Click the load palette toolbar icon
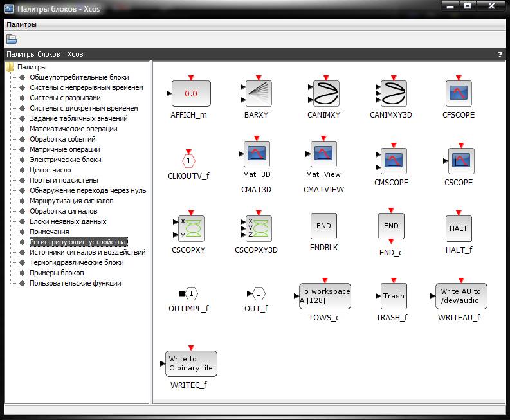Screen dimensions: 510x420 pyautogui.click(x=12, y=39)
